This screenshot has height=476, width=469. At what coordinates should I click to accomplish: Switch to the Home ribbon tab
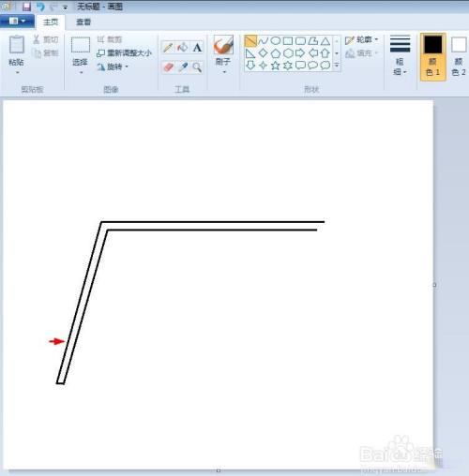tap(51, 22)
